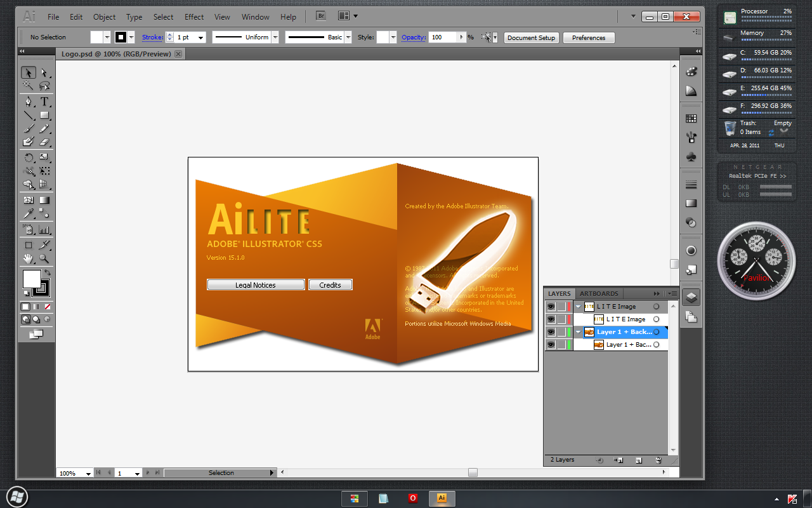Select the Selection (black arrow) tool
This screenshot has height=508, width=812.
point(29,72)
